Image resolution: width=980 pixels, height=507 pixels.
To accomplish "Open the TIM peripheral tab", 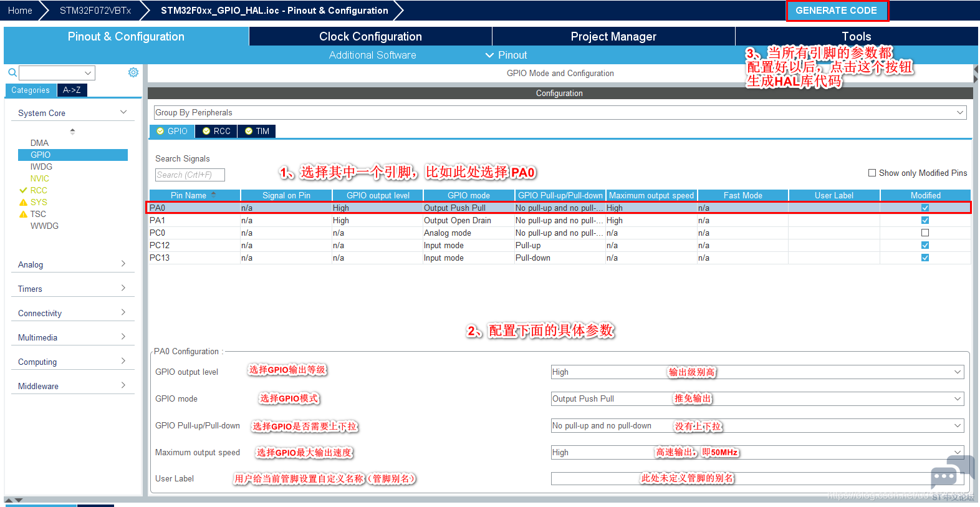I will click(x=257, y=131).
